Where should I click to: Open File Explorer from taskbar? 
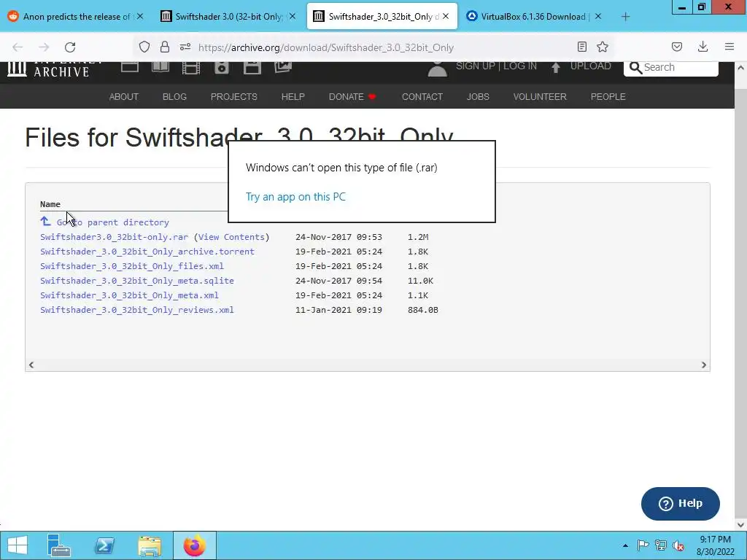coord(150,545)
